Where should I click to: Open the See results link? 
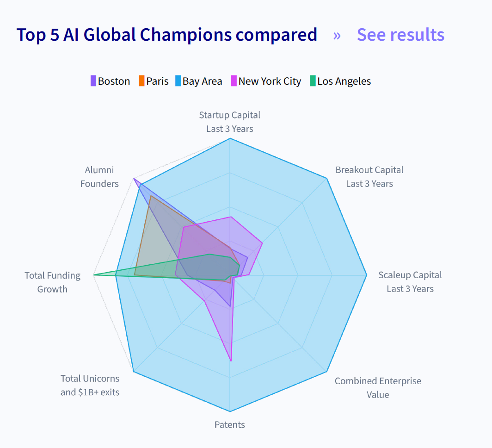point(400,35)
